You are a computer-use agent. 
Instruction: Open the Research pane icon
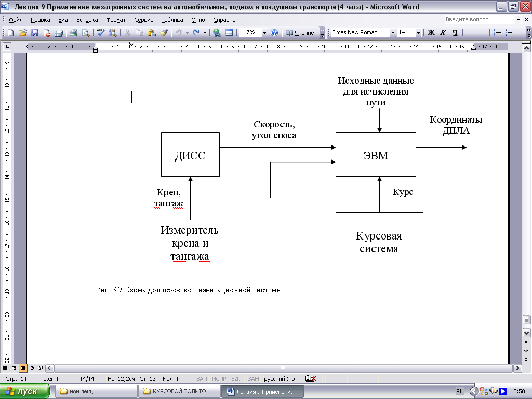click(112, 33)
